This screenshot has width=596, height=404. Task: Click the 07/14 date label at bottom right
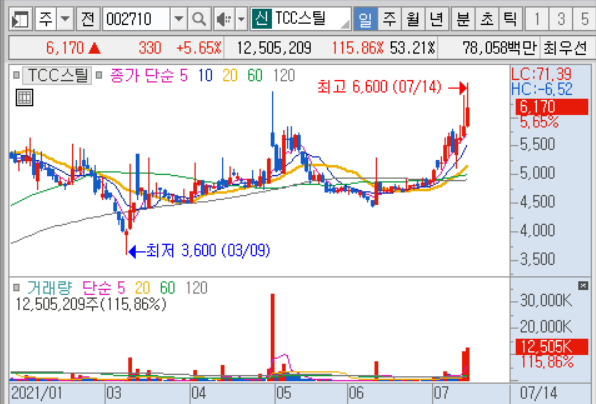[x=539, y=393]
